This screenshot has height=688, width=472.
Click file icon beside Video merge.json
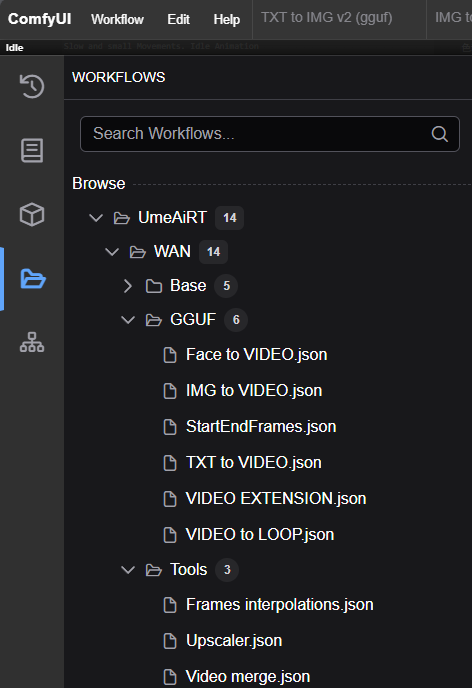pos(170,677)
